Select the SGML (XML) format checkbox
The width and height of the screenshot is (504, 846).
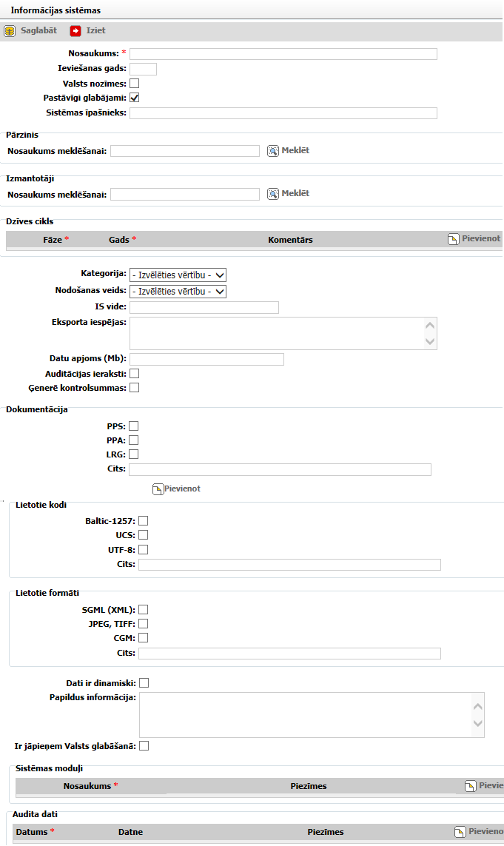[144, 610]
